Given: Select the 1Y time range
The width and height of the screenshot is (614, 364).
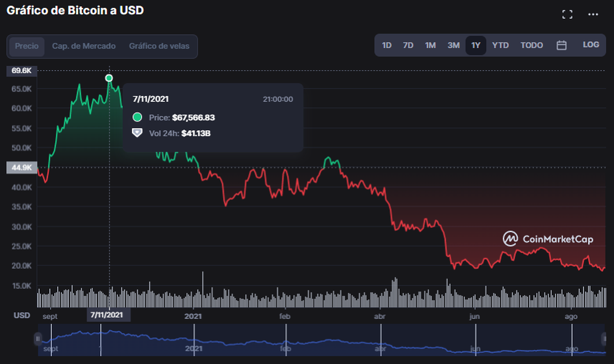Looking at the screenshot, I should 476,45.
